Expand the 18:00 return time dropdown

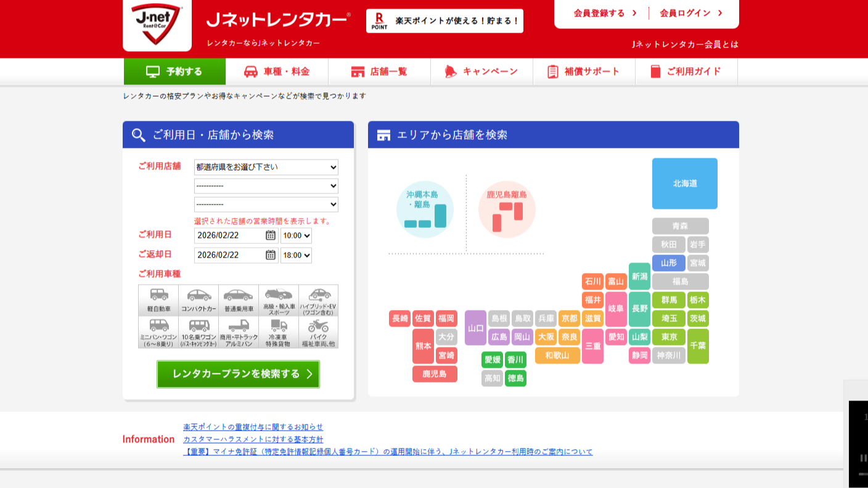tap(296, 255)
